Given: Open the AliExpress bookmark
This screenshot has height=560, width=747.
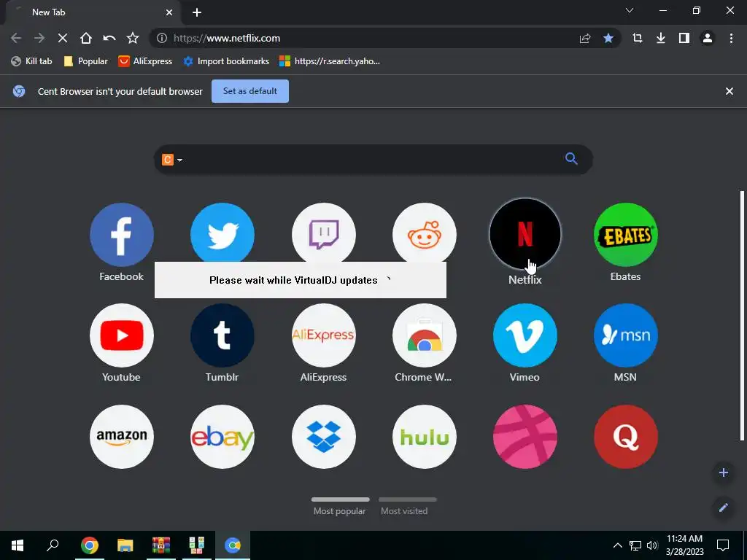Looking at the screenshot, I should point(146,61).
